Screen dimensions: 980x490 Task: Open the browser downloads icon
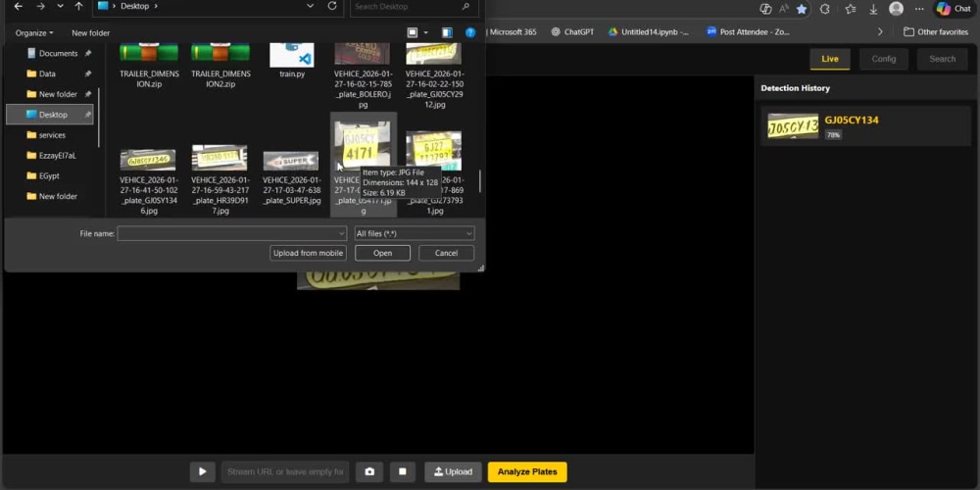873,9
